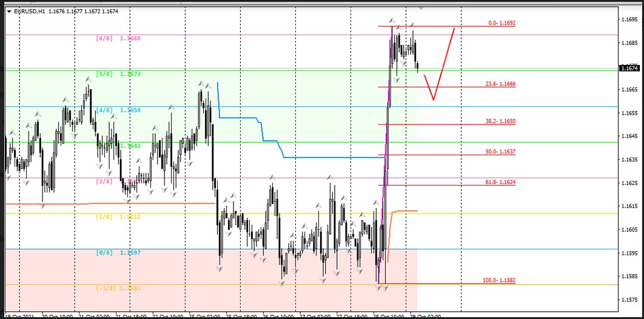Click the 0.0 Fibonacci level label 1.1692
The height and width of the screenshot is (319, 644).
click(501, 23)
